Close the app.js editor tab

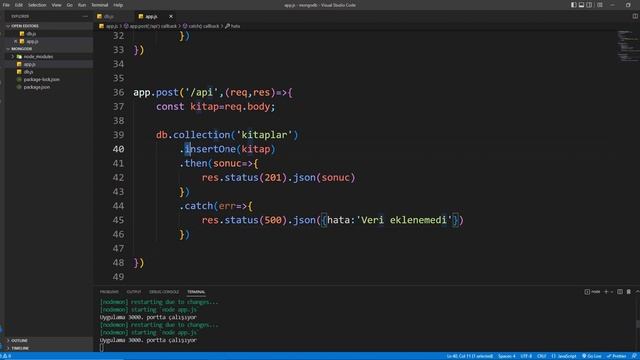coord(171,16)
